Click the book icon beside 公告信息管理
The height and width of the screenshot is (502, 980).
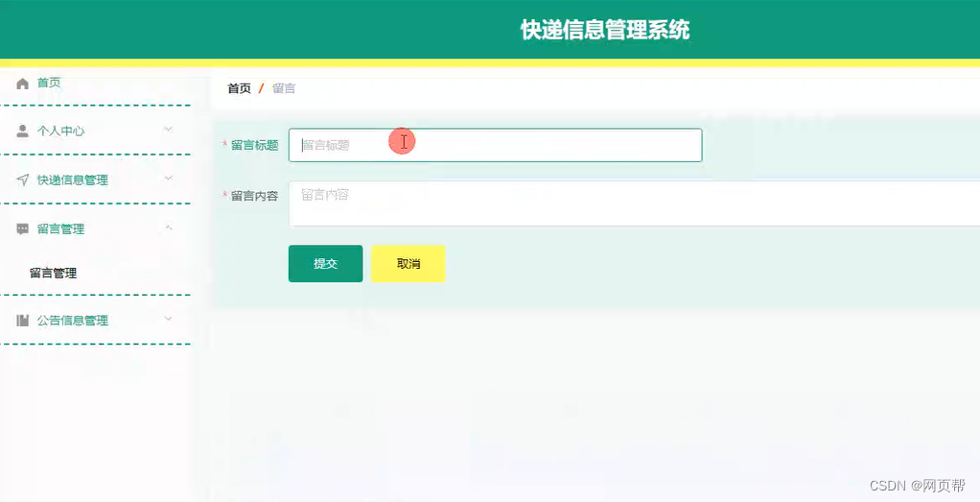[22, 321]
